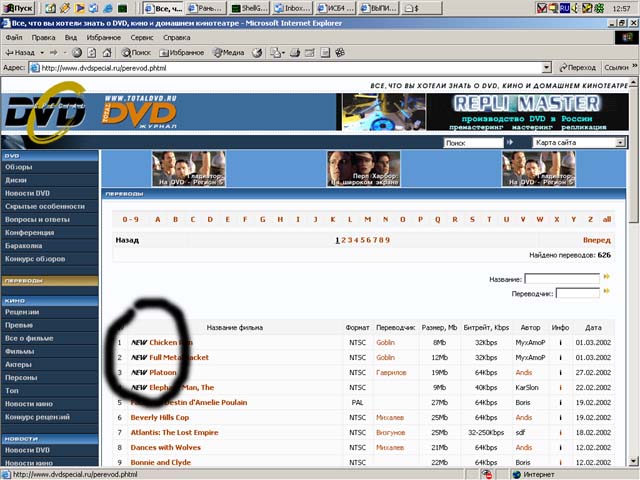Filter translations by letter M

click(x=368, y=220)
